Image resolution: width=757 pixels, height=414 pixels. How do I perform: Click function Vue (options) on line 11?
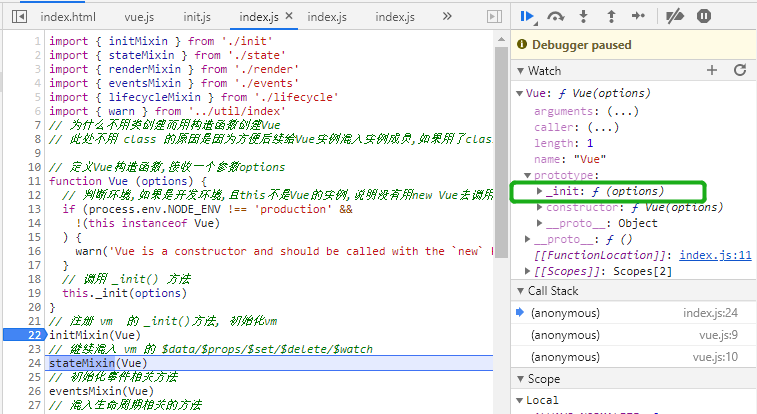127,181
